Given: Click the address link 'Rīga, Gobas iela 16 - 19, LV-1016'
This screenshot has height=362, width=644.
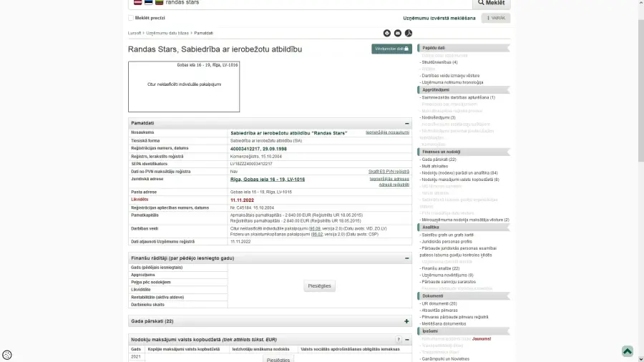Looking at the screenshot, I should 268,180.
